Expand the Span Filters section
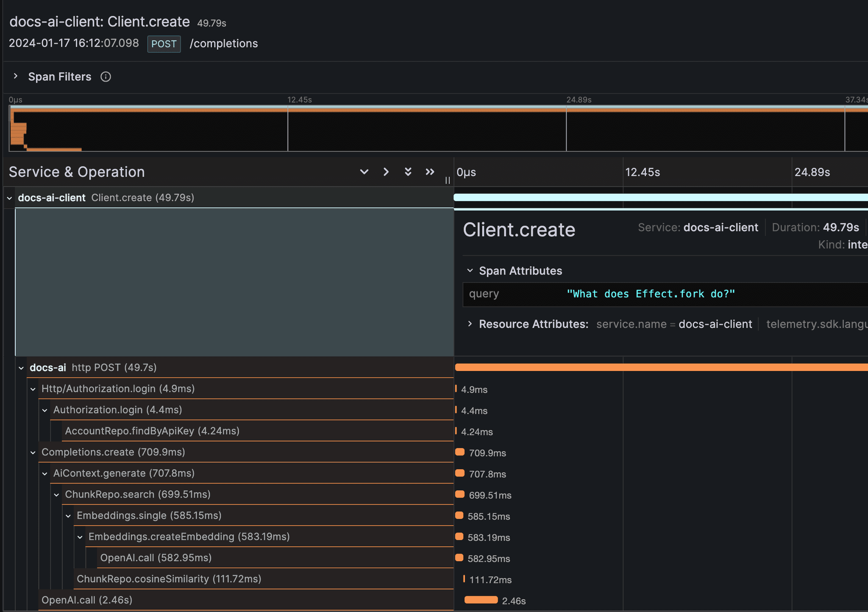The width and height of the screenshot is (868, 612). [16, 76]
